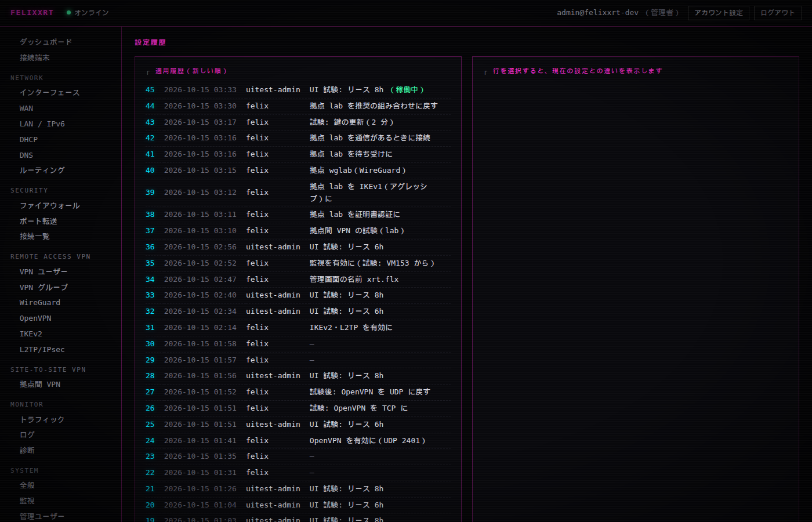The height and width of the screenshot is (522, 812).
Task: Open 接続一覧 page
Action: click(35, 237)
